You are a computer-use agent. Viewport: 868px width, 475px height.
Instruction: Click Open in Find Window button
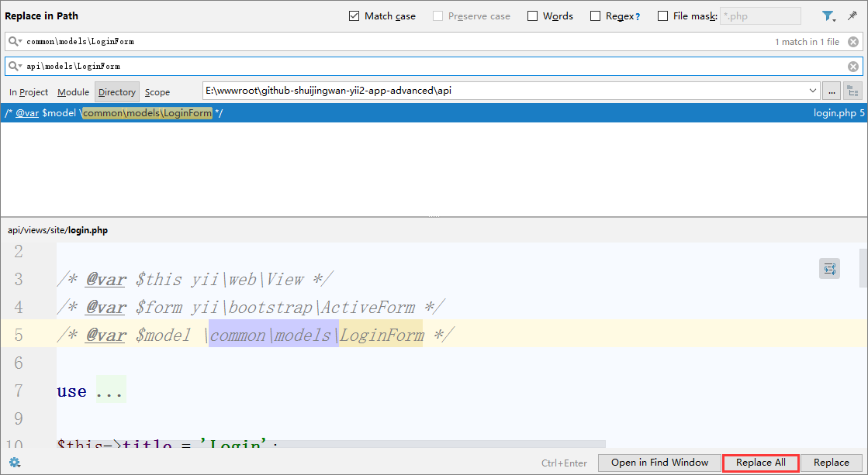pos(659,463)
